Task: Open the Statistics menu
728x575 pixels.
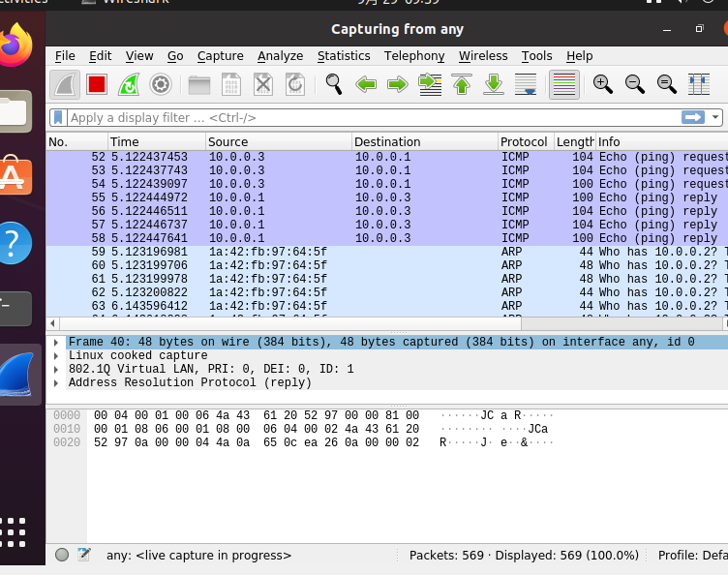Action: point(344,56)
